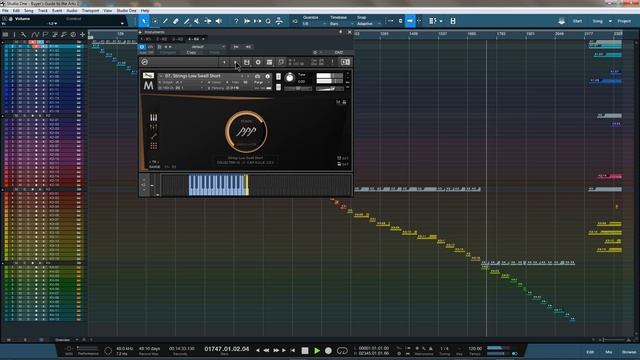Select the Split tool in the toolbar
The width and height of the screenshot is (640, 360).
[165, 21]
